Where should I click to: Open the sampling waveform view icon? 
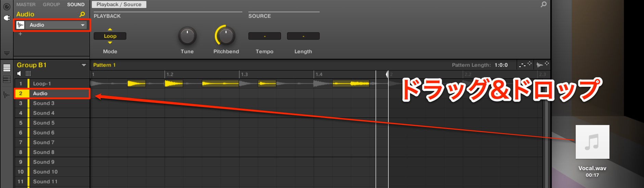coord(7,94)
